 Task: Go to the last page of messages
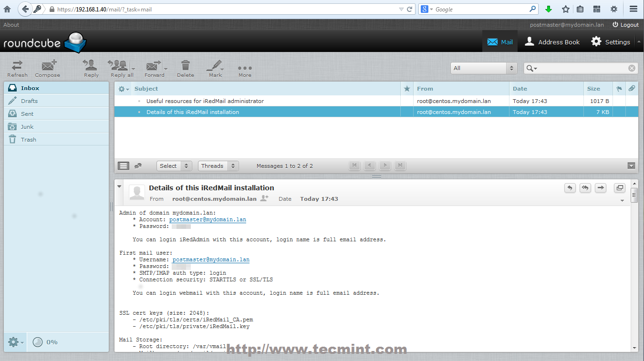click(x=400, y=165)
